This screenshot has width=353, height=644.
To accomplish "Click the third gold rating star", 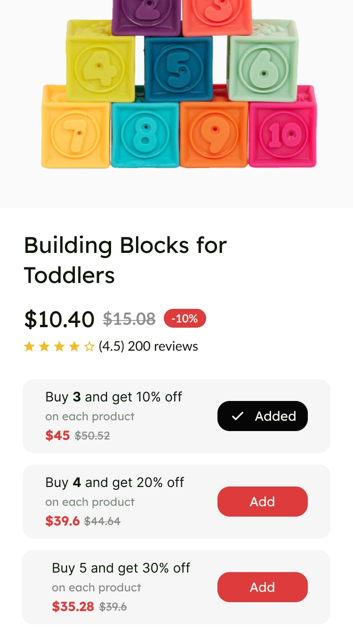I will 59,347.
